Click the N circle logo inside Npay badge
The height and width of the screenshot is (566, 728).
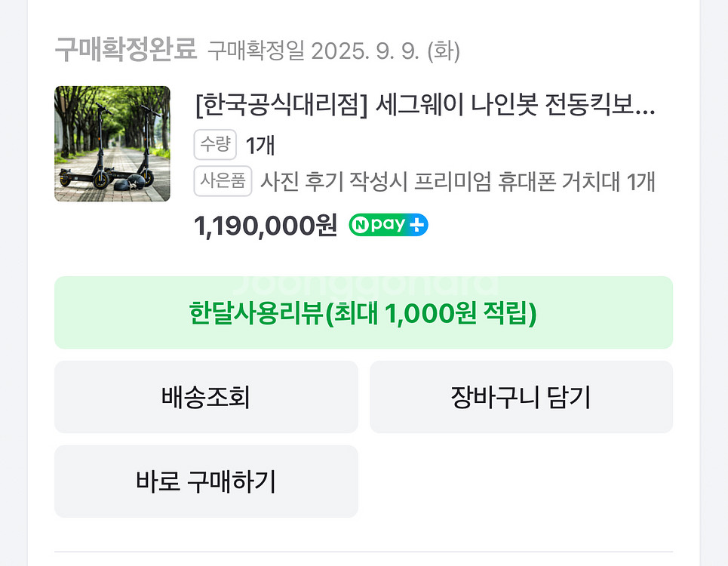pos(361,224)
